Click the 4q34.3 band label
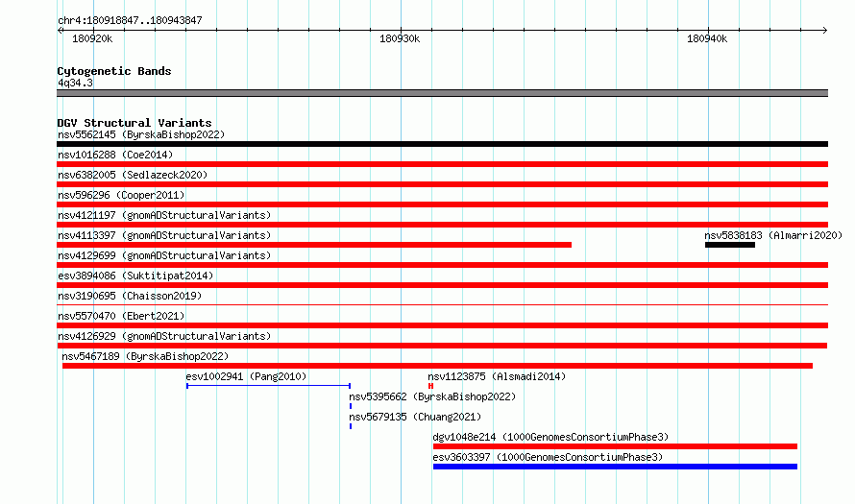The width and height of the screenshot is (855, 504). coord(75,83)
